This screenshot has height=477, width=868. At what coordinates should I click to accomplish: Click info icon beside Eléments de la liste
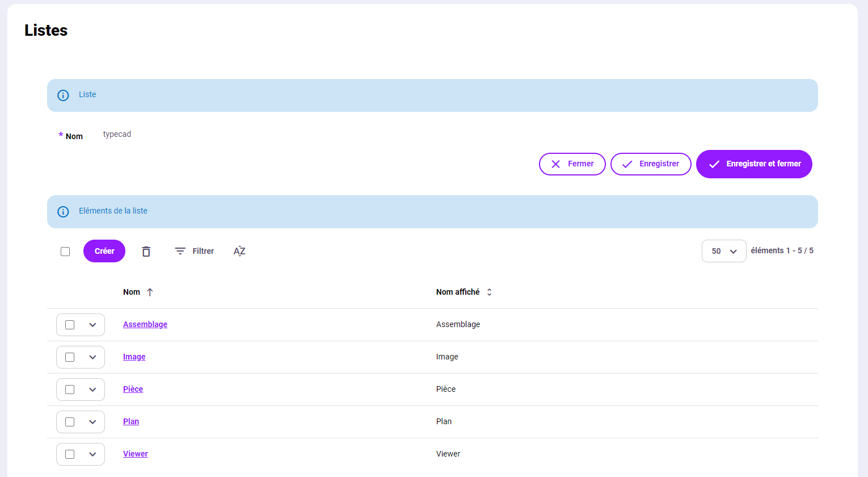click(x=63, y=212)
